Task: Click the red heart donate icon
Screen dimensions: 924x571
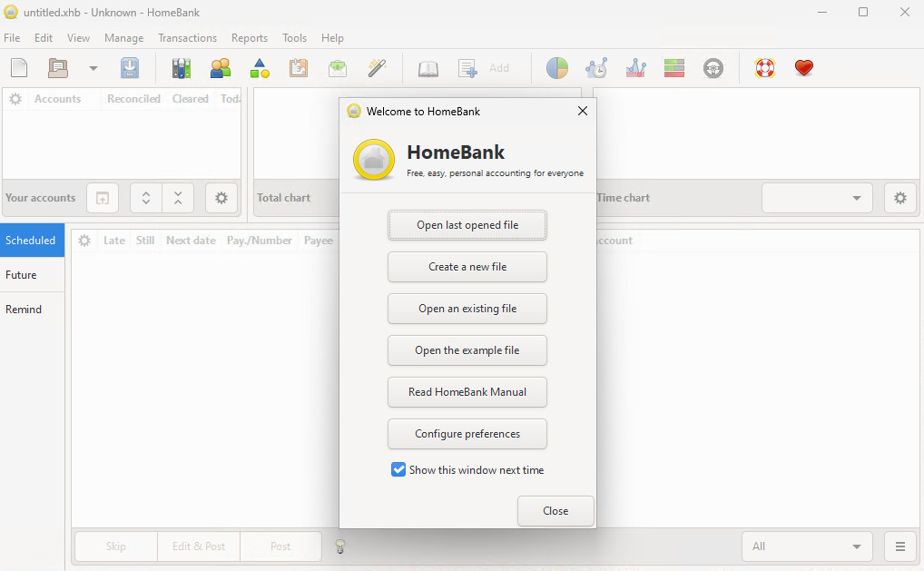Action: click(804, 68)
